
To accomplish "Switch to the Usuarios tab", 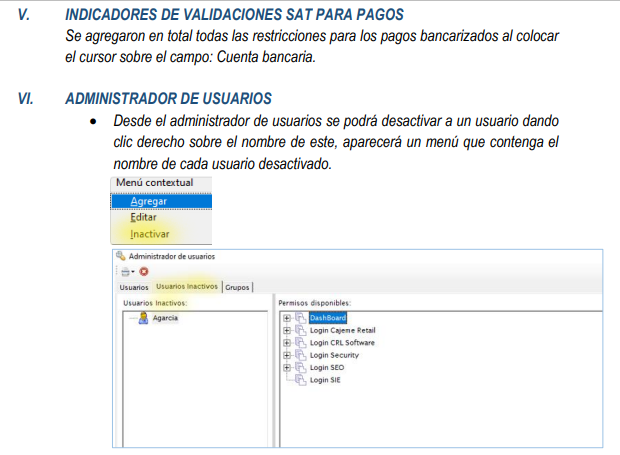I will click(134, 287).
